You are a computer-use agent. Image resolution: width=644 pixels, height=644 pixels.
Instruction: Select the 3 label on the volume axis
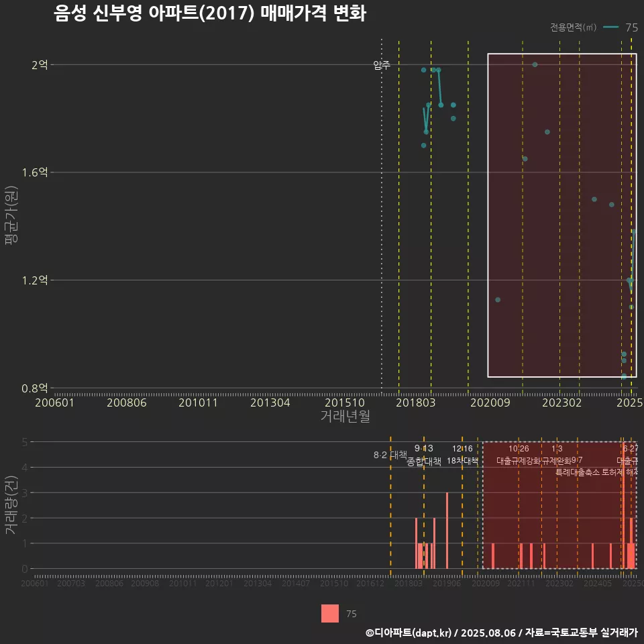click(25, 493)
